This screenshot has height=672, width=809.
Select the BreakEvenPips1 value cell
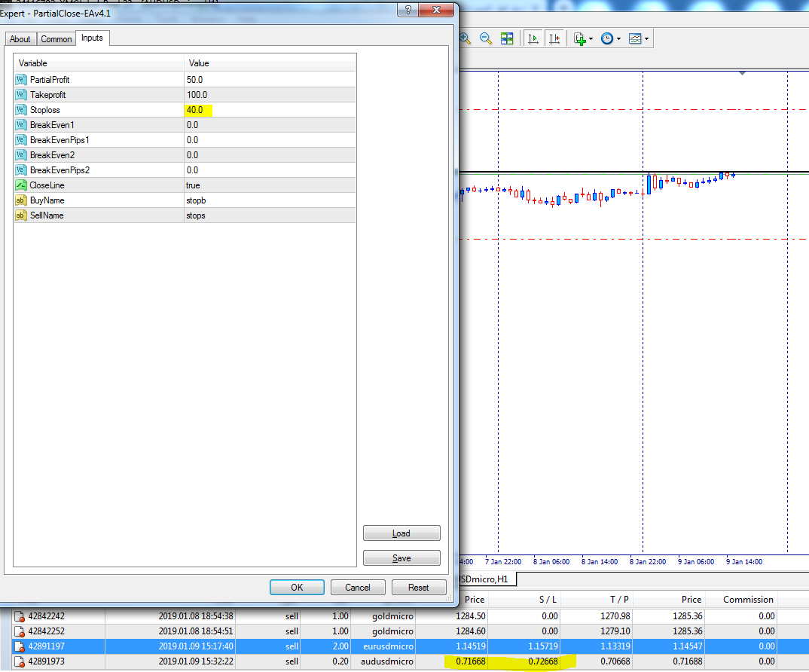[x=270, y=140]
